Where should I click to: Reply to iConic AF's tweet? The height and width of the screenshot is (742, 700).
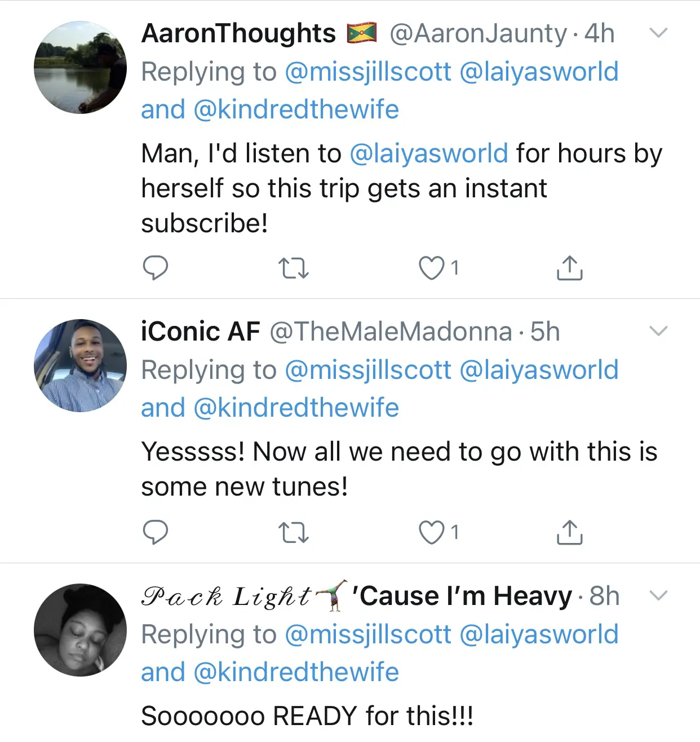(x=155, y=532)
